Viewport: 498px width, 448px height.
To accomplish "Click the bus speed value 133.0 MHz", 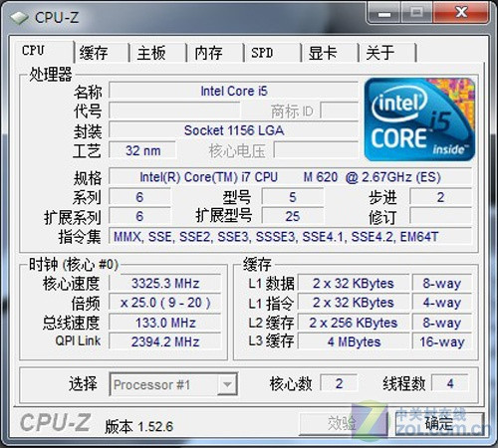I will pos(165,323).
